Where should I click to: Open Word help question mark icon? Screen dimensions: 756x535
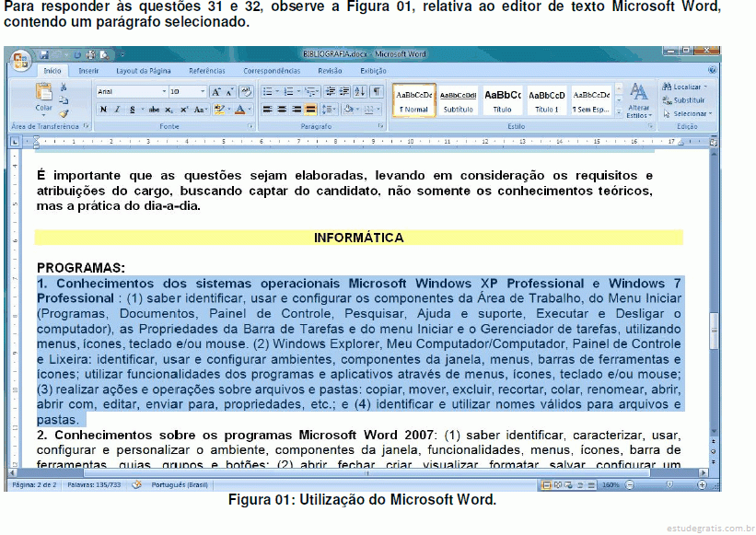pyautogui.click(x=712, y=70)
